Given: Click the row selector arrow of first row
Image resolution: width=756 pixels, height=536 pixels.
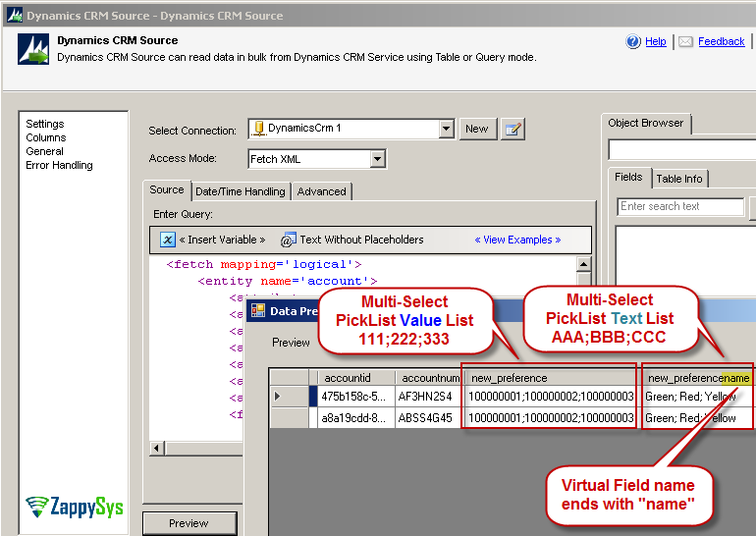Looking at the screenshot, I should 278,397.
